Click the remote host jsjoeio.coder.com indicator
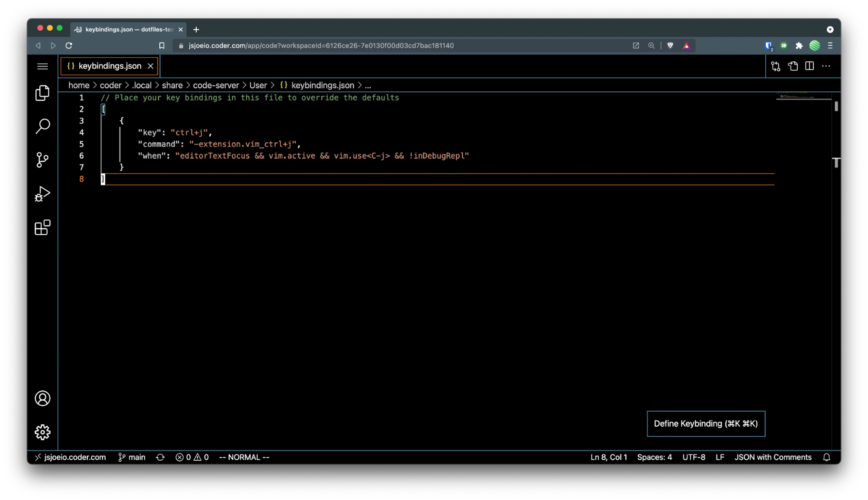This screenshot has width=868, height=500. (70, 457)
